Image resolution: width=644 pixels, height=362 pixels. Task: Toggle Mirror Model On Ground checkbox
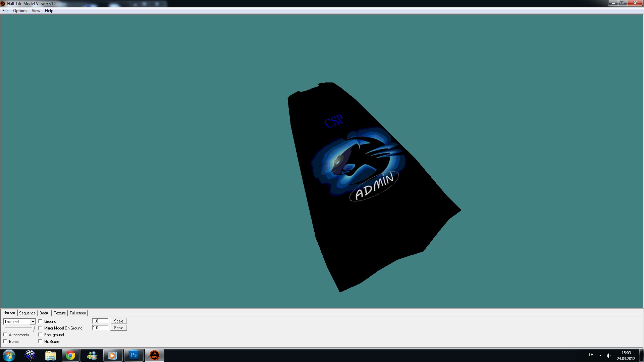click(x=41, y=328)
